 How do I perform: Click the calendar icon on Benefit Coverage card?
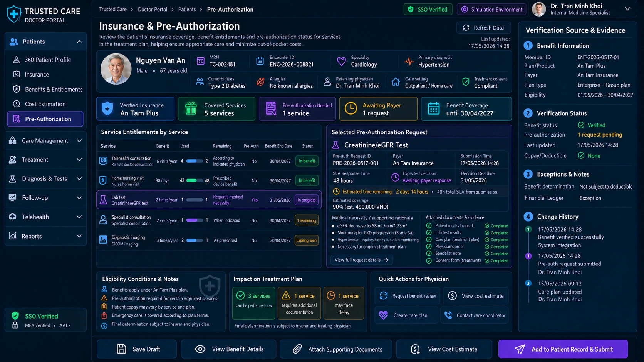[x=433, y=108]
